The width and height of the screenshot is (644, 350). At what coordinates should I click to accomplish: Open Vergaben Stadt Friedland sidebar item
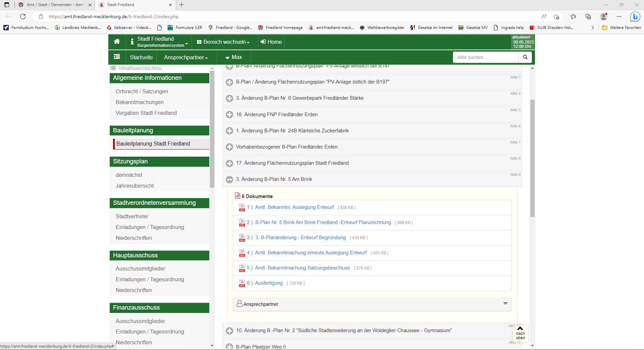point(146,113)
